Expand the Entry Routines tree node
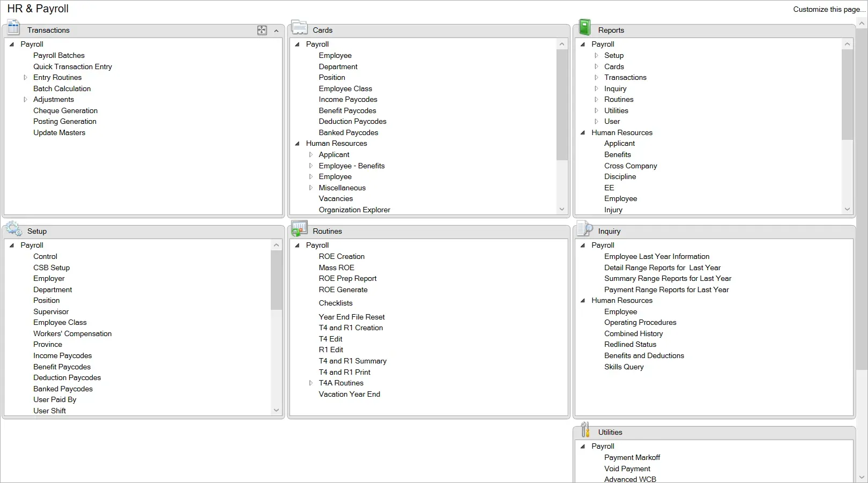The height and width of the screenshot is (483, 868). 25,78
